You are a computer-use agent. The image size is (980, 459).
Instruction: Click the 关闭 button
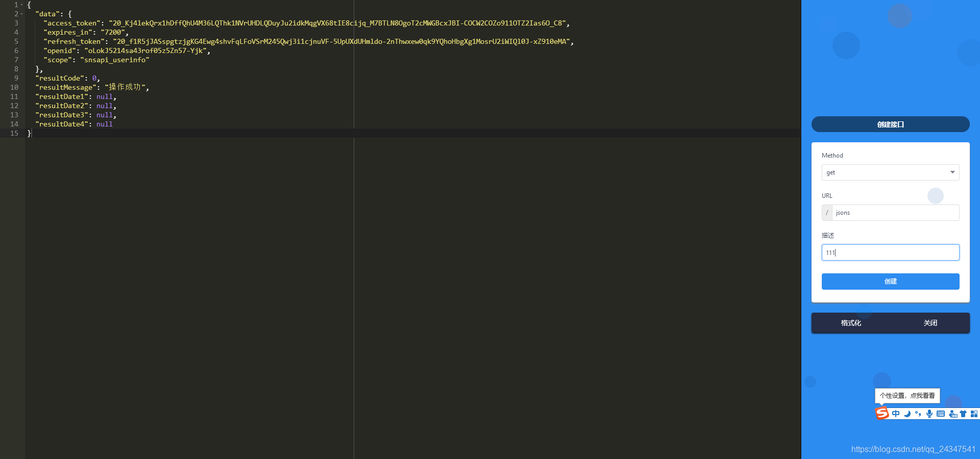coord(930,323)
